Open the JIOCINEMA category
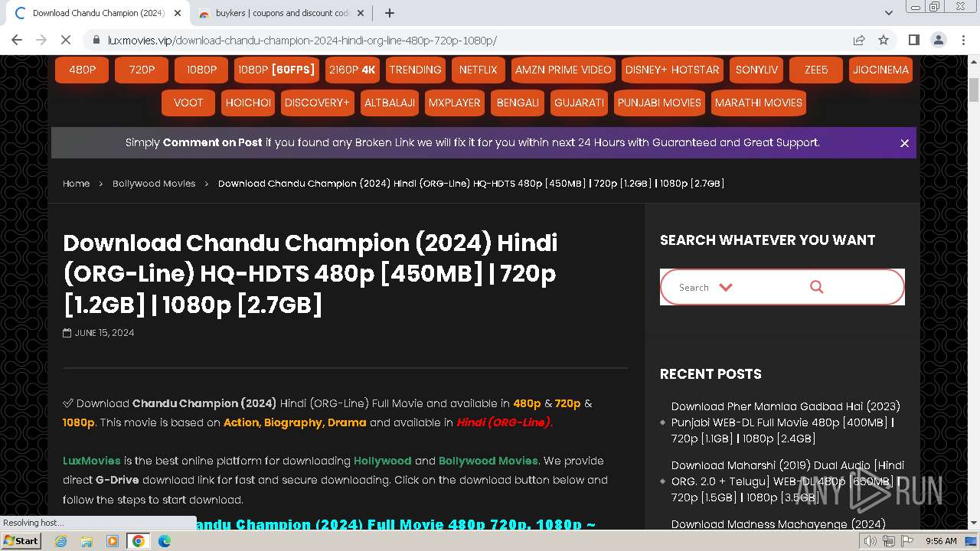Screen dimensions: 980x551 [x=880, y=70]
